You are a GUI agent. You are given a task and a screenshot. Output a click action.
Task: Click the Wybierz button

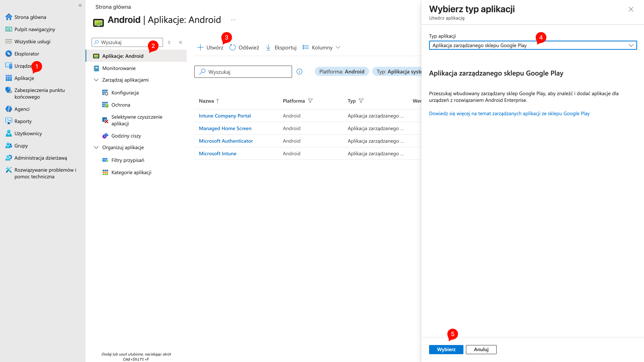tap(446, 349)
